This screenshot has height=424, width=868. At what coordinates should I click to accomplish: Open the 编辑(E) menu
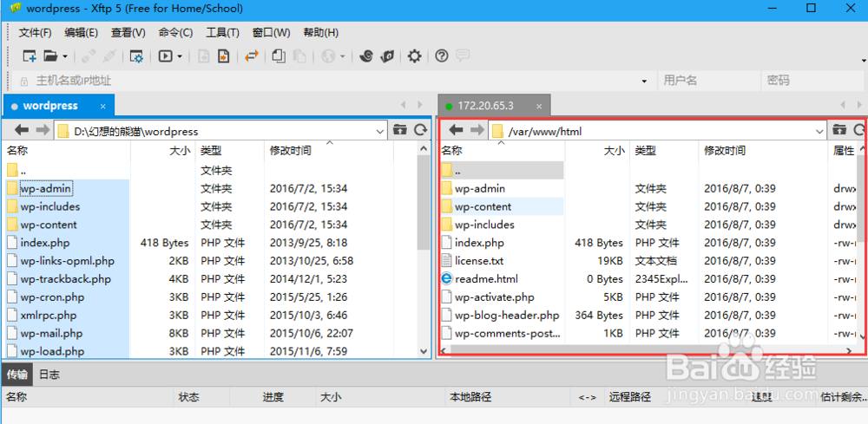coord(82,33)
